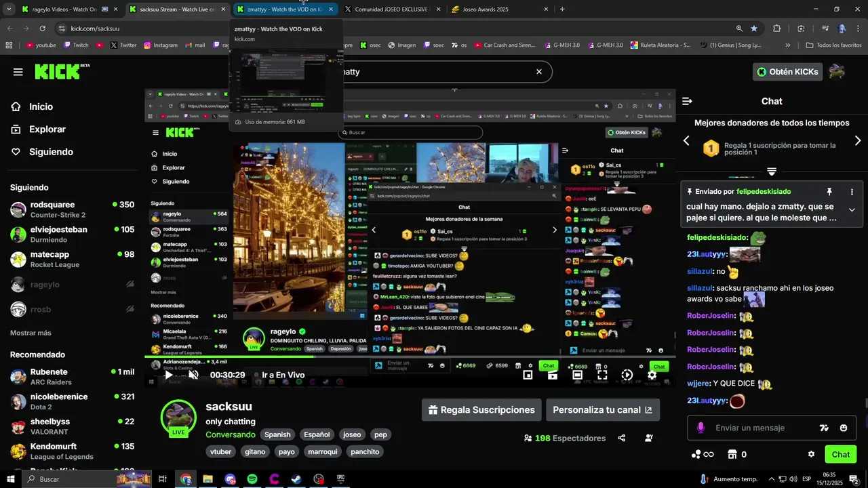Send message with green Chat button
868x488 pixels.
point(841,454)
